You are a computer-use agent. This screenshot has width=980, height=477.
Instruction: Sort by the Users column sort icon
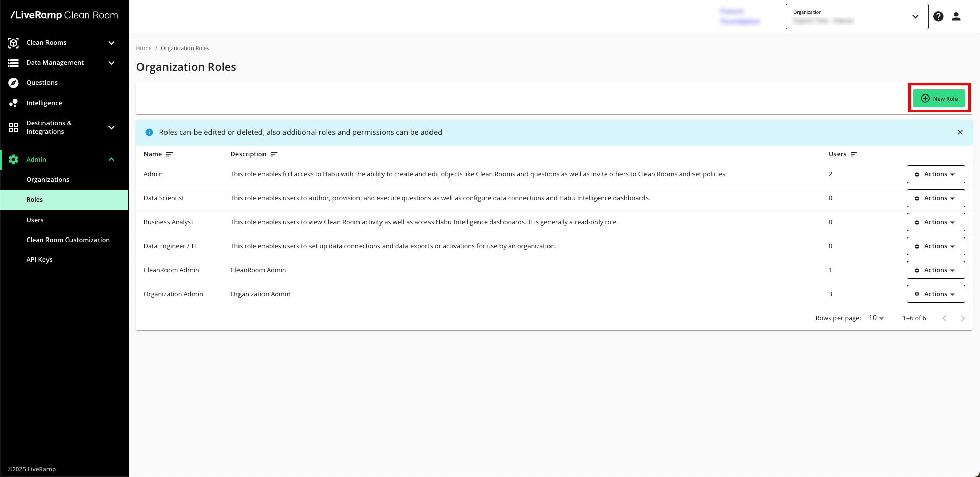coord(854,154)
